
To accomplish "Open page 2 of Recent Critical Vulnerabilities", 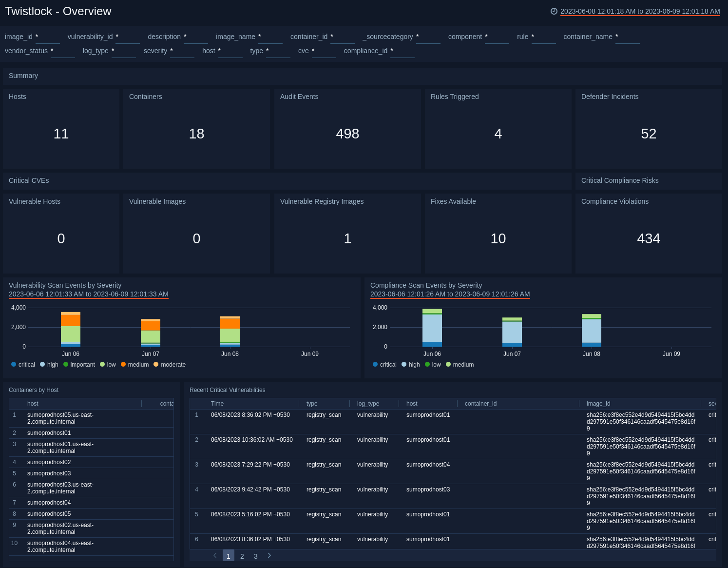I will click(x=242, y=555).
